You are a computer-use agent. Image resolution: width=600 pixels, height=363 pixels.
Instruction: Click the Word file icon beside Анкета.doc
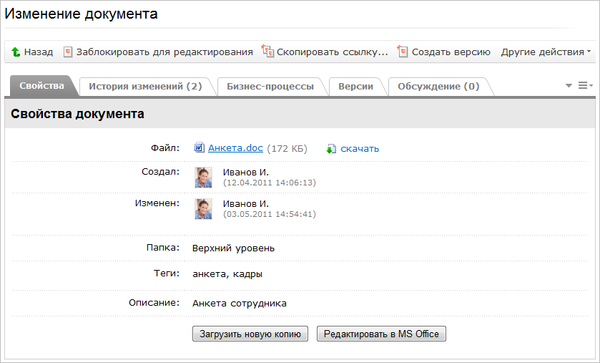(199, 148)
